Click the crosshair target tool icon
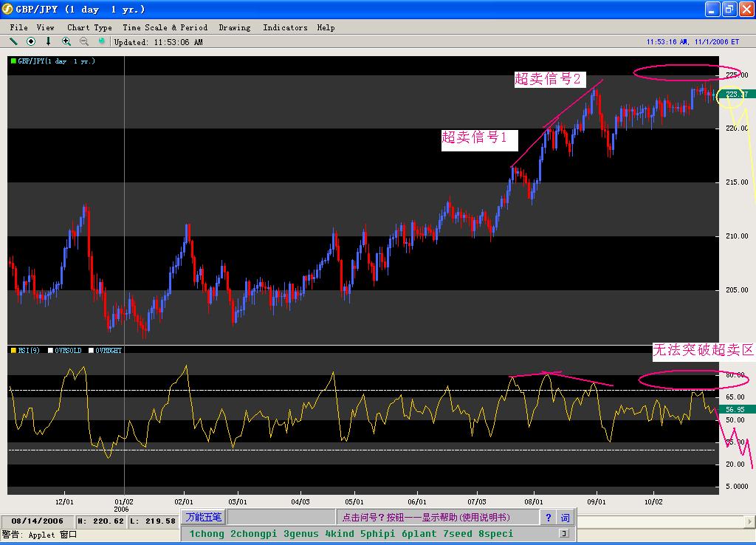This screenshot has width=756, height=545. (x=31, y=41)
